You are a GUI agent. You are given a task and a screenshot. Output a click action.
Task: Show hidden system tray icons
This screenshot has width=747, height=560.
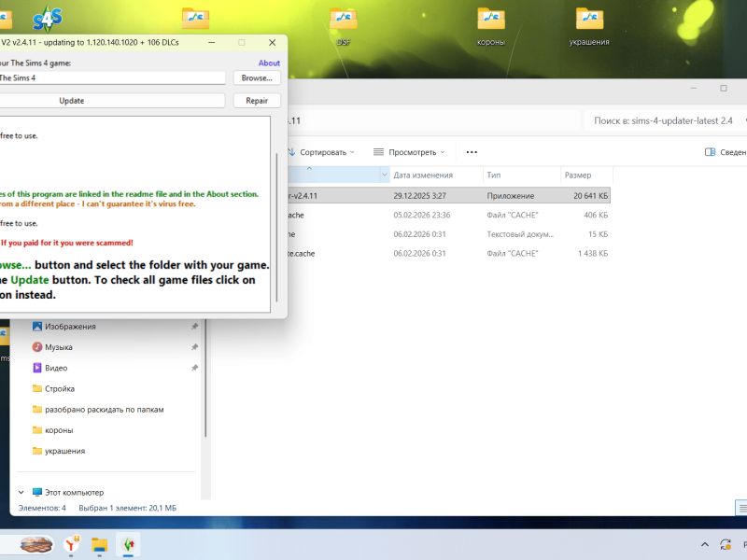704,544
